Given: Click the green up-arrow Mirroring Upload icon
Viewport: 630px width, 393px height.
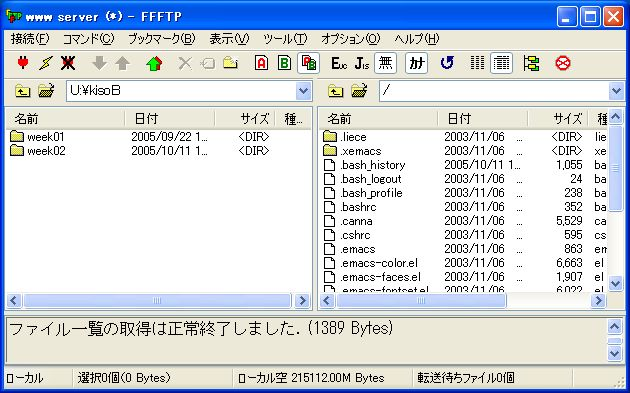Looking at the screenshot, I should click(x=154, y=63).
